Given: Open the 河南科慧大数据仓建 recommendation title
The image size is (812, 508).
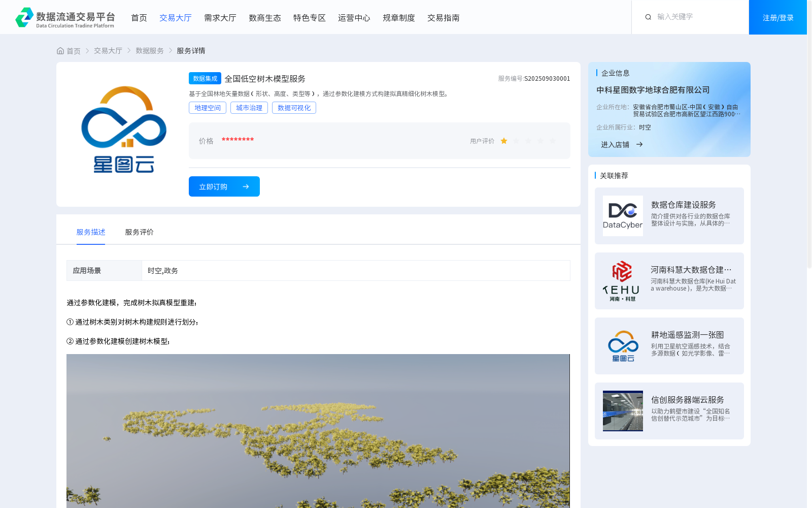Looking at the screenshot, I should (x=691, y=270).
